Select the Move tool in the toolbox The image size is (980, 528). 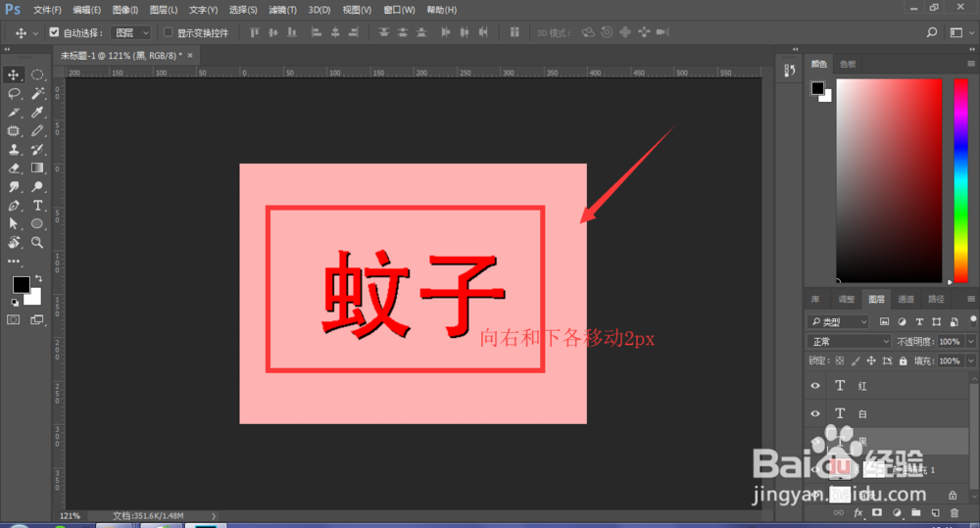click(x=13, y=75)
